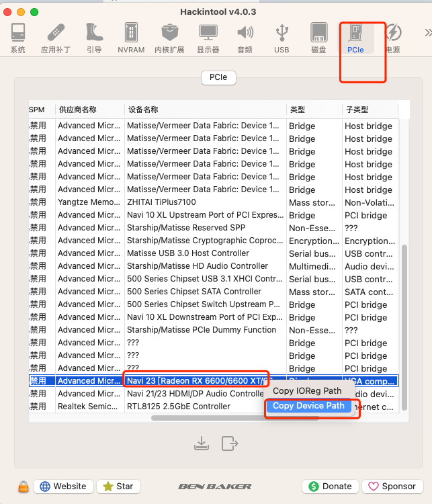
Task: Click Encryption... type cell
Action: (314, 241)
